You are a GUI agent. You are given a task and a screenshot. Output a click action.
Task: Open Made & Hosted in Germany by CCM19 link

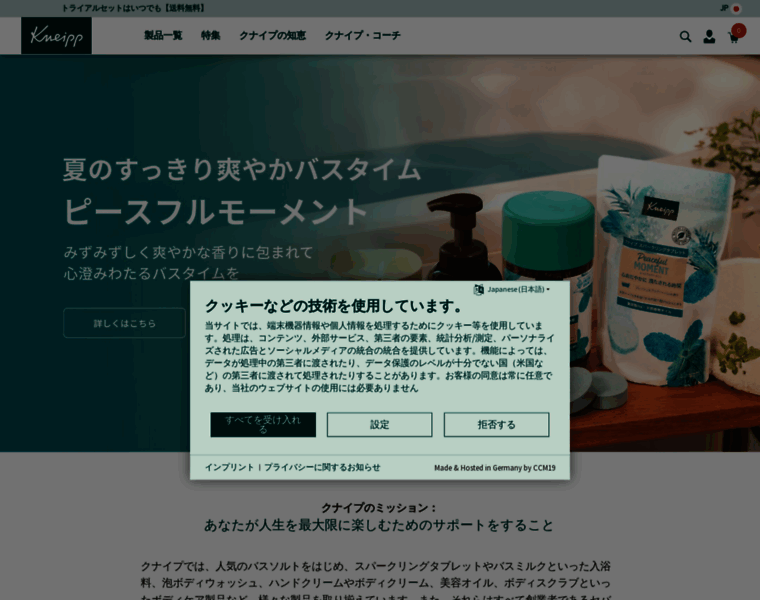tap(495, 468)
